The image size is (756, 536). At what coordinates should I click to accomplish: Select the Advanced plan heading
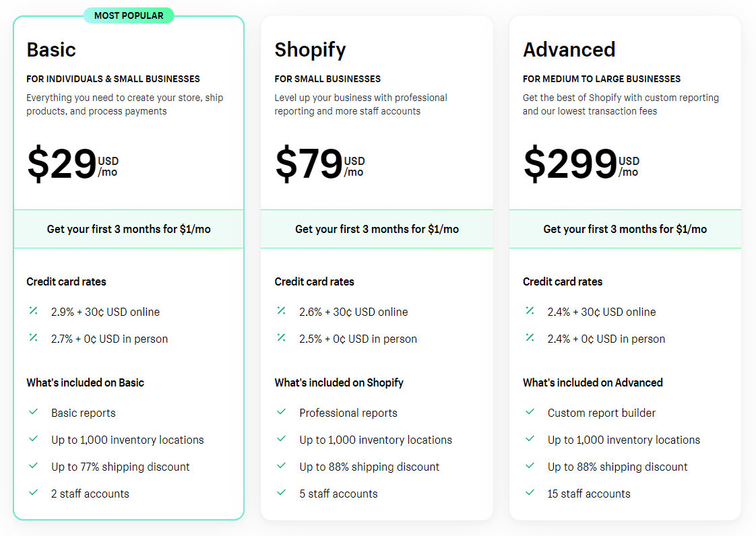pyautogui.click(x=569, y=50)
